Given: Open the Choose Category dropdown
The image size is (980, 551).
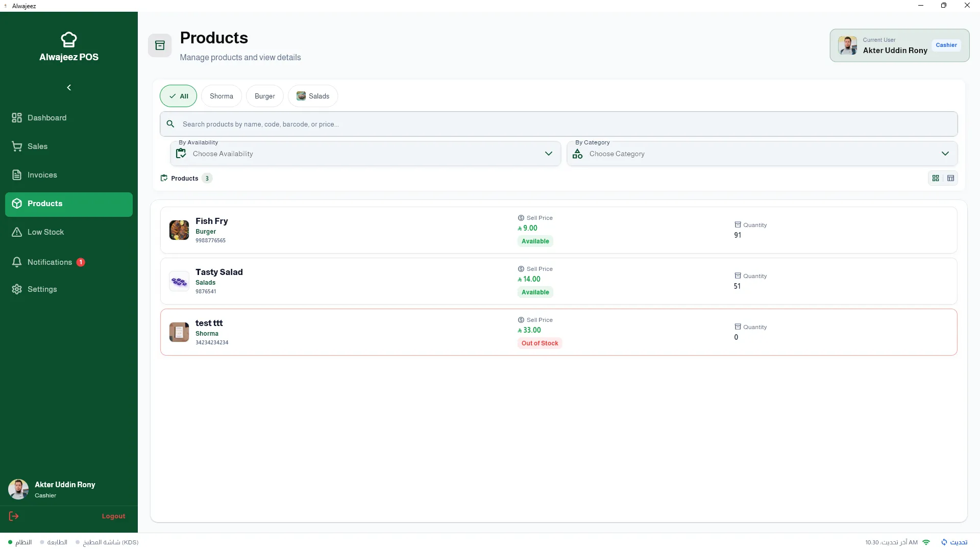Looking at the screenshot, I should tap(762, 154).
